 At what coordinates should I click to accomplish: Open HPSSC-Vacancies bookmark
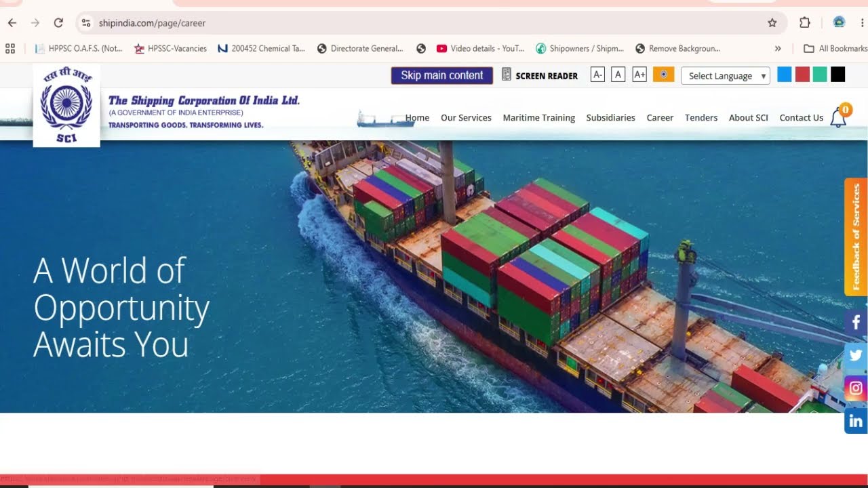coord(170,48)
